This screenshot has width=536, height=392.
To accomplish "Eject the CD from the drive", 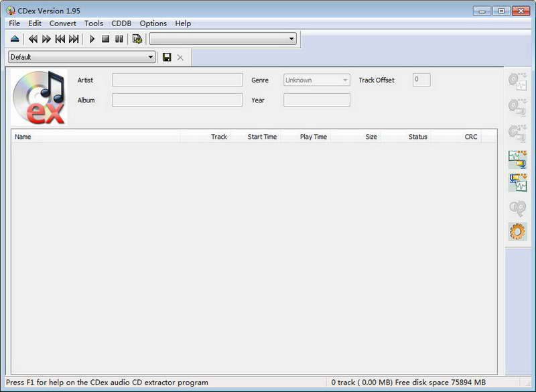I will 14,39.
